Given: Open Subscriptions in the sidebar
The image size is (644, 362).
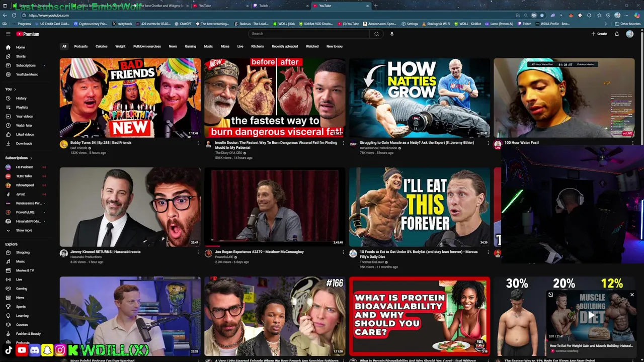Looking at the screenshot, I should 25,65.
